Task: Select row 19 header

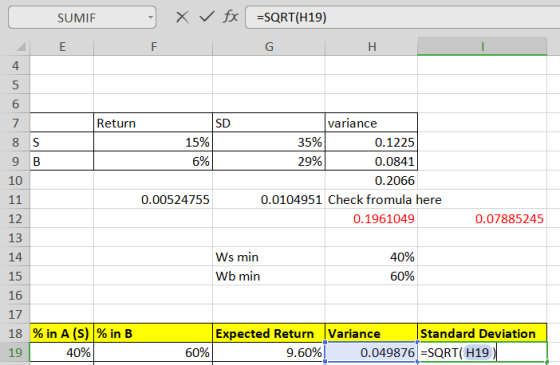Action: tap(15, 353)
